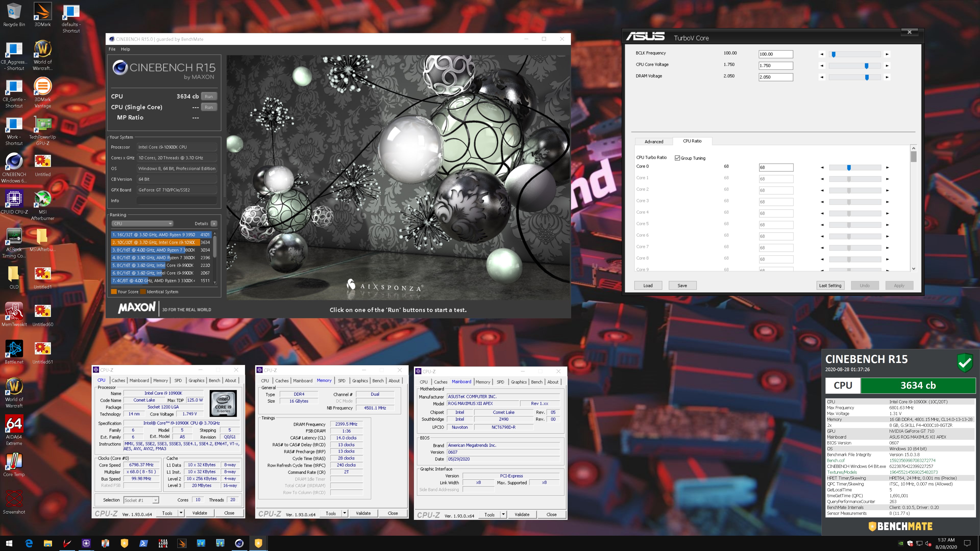Image resolution: width=980 pixels, height=551 pixels.
Task: Open the TechPowerUp GPU-Z desktop icon
Action: pos(43,130)
